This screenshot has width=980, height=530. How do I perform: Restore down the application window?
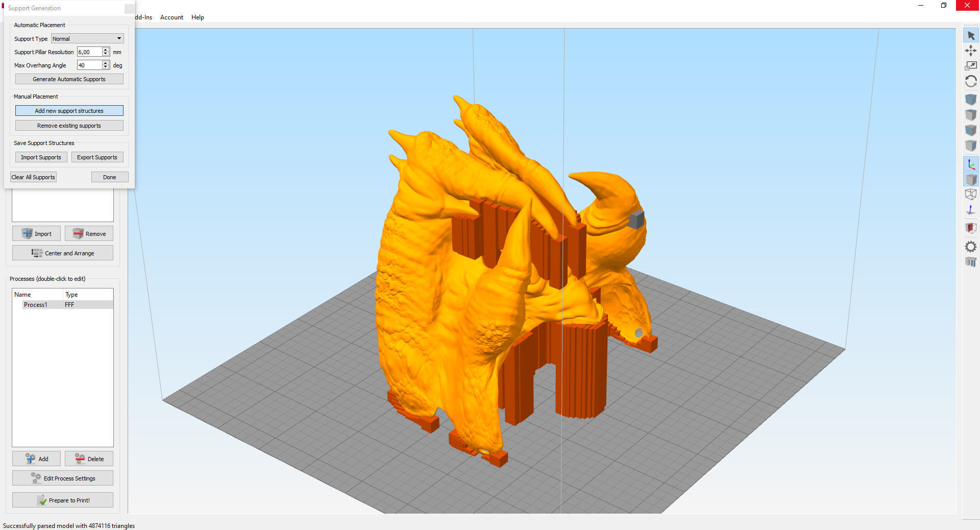[944, 5]
